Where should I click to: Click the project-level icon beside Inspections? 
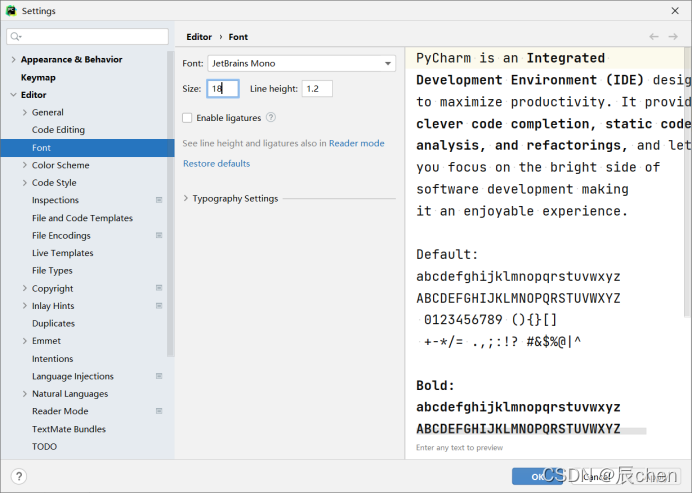point(159,200)
